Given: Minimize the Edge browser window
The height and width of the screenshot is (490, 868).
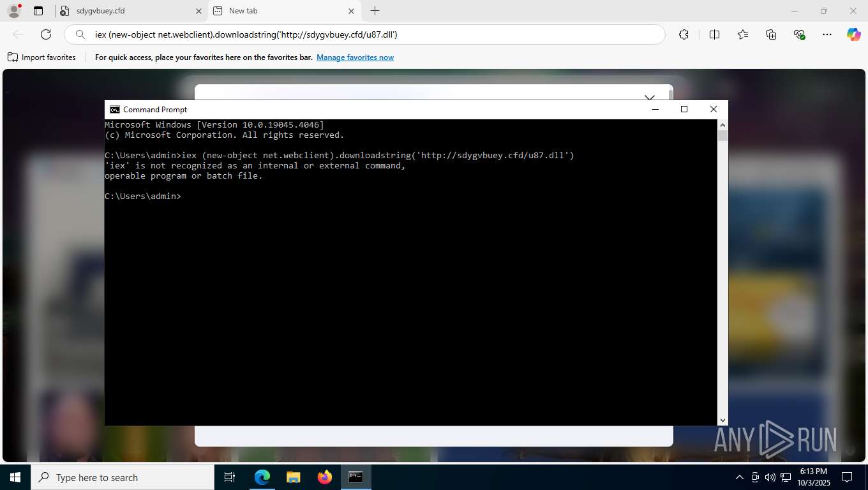Looking at the screenshot, I should pos(795,11).
